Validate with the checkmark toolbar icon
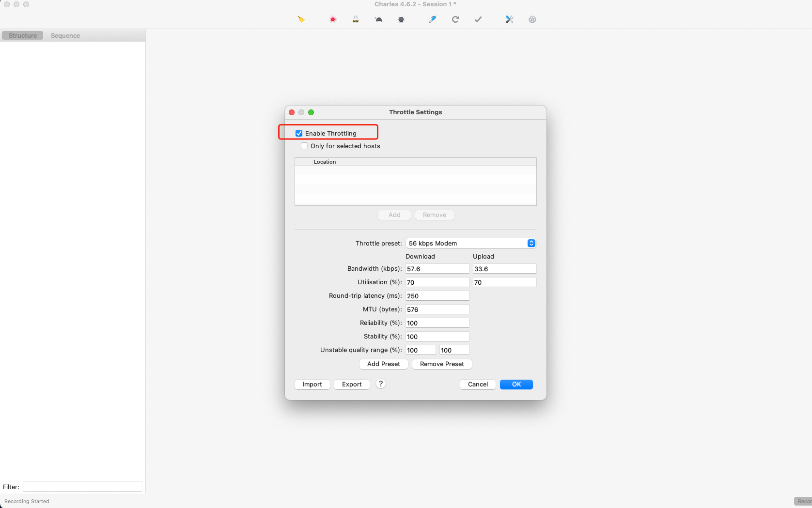The height and width of the screenshot is (508, 812). click(478, 19)
